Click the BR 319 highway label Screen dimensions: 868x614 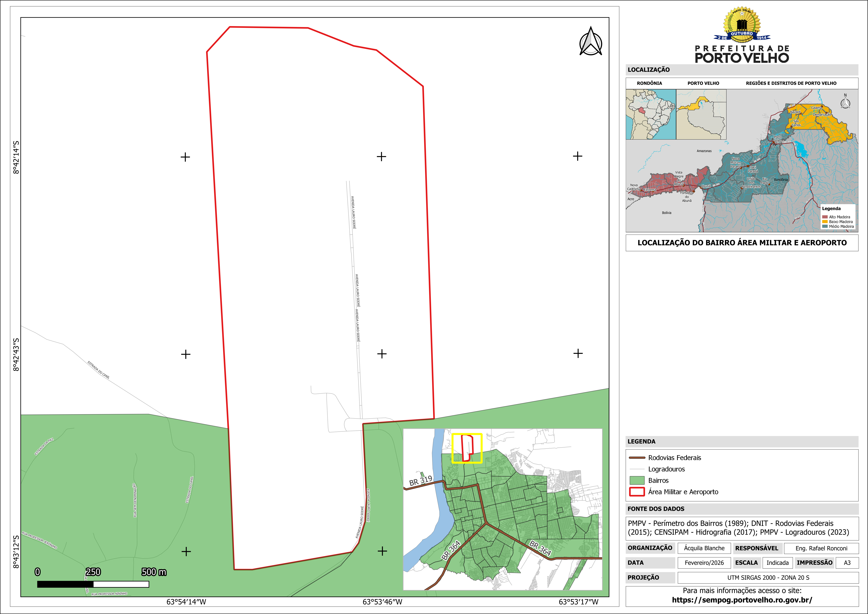click(420, 480)
